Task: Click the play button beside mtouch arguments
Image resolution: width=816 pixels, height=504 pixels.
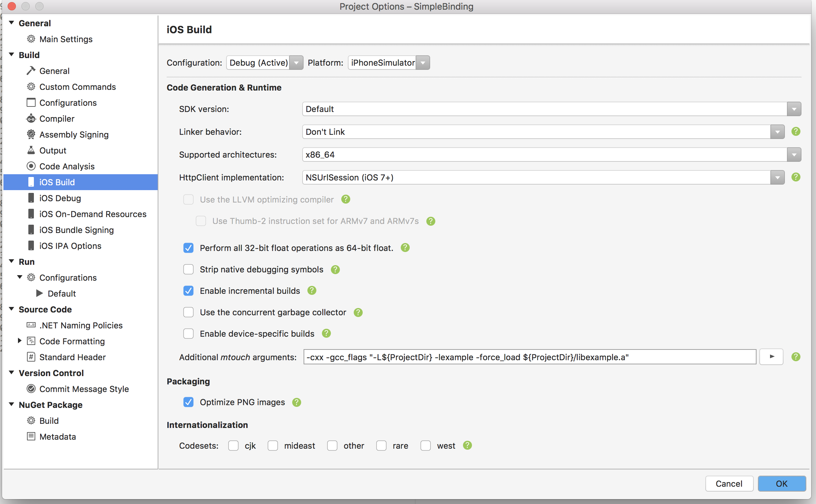Action: point(771,357)
